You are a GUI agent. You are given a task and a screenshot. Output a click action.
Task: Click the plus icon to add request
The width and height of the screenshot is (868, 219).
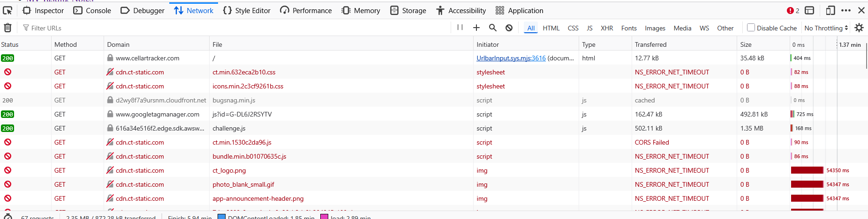pyautogui.click(x=476, y=28)
